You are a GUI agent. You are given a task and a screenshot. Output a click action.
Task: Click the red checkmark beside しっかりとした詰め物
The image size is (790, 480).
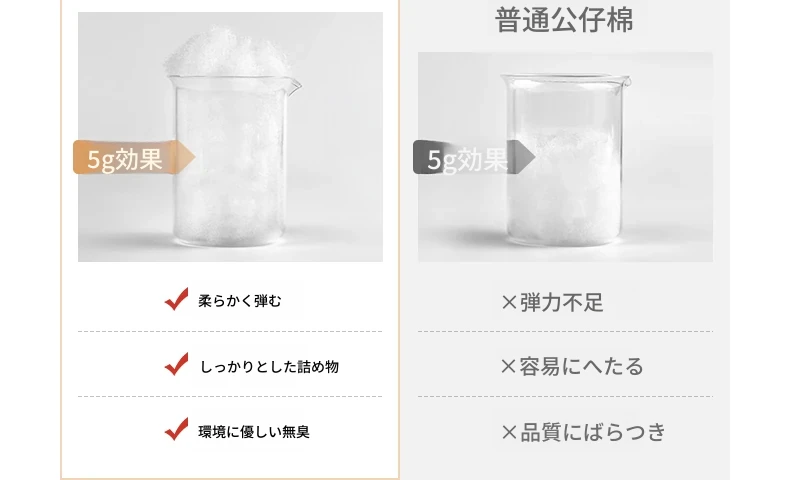pyautogui.click(x=176, y=364)
